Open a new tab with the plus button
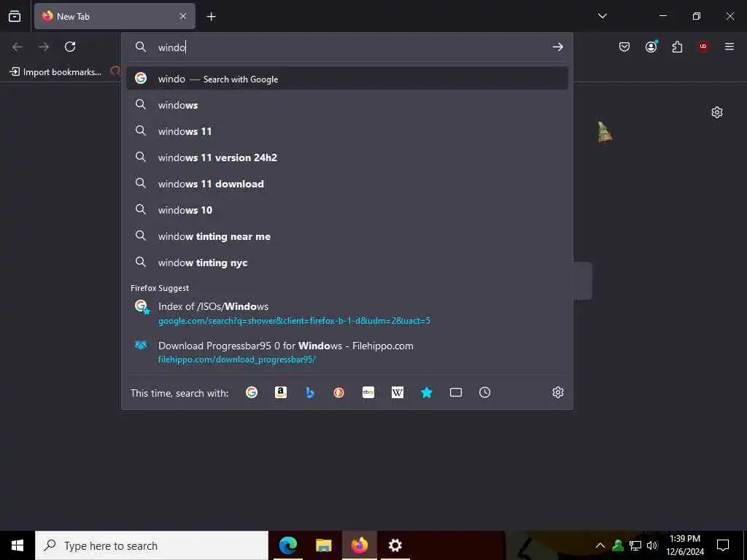This screenshot has height=560, width=747. click(211, 17)
